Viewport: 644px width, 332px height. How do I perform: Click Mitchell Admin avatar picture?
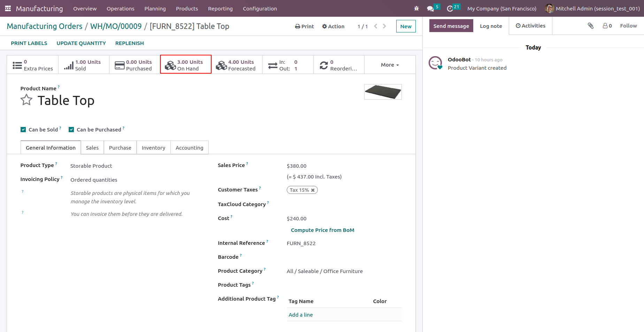point(549,8)
